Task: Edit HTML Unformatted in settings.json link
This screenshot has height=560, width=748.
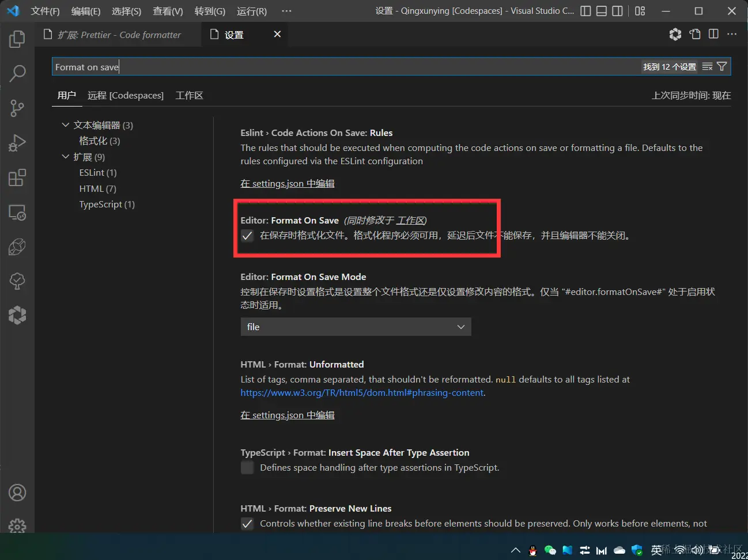Action: pyautogui.click(x=288, y=415)
